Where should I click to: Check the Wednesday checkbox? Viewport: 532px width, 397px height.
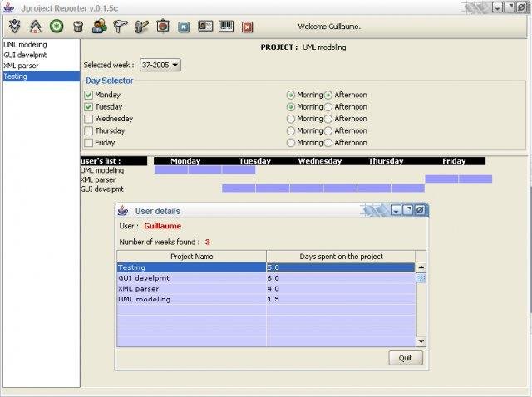tap(89, 119)
